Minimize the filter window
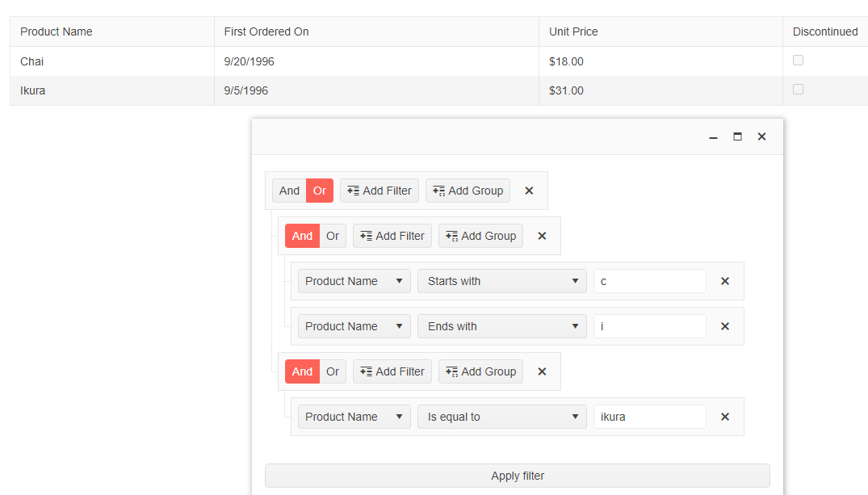 [x=713, y=137]
